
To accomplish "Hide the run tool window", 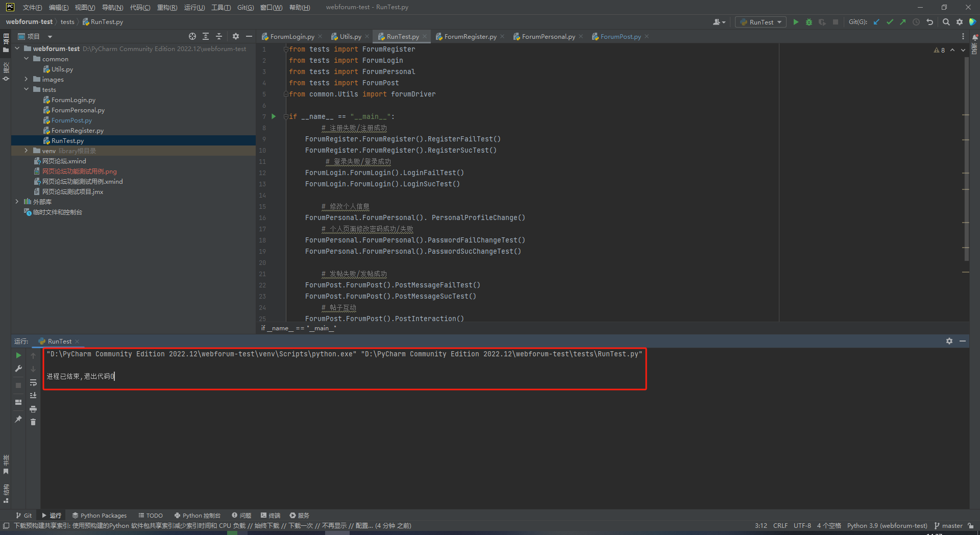I will (x=963, y=341).
